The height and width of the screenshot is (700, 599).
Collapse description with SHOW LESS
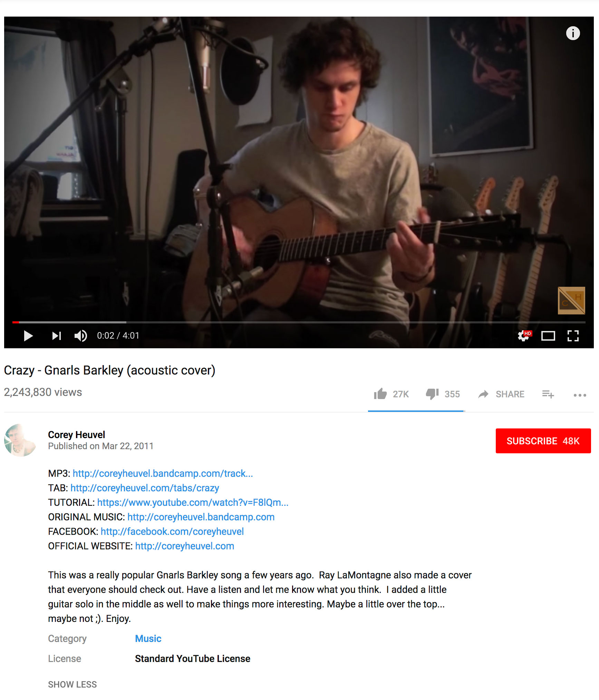(x=73, y=684)
